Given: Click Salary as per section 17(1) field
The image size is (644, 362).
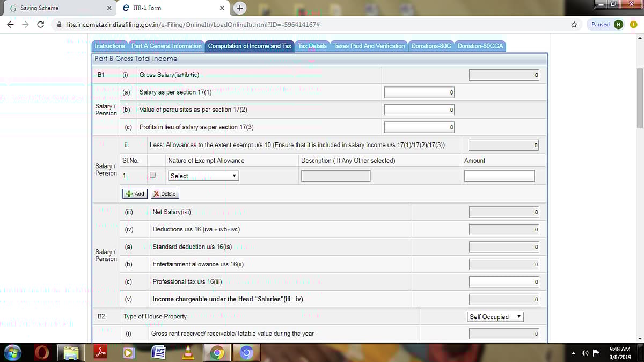Looking at the screenshot, I should tap(420, 92).
